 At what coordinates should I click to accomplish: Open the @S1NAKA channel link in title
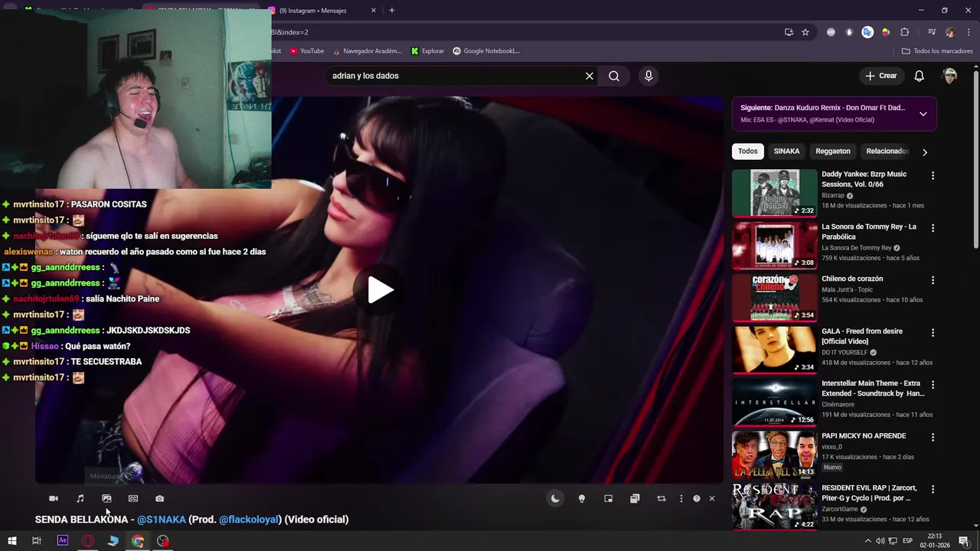(x=162, y=520)
